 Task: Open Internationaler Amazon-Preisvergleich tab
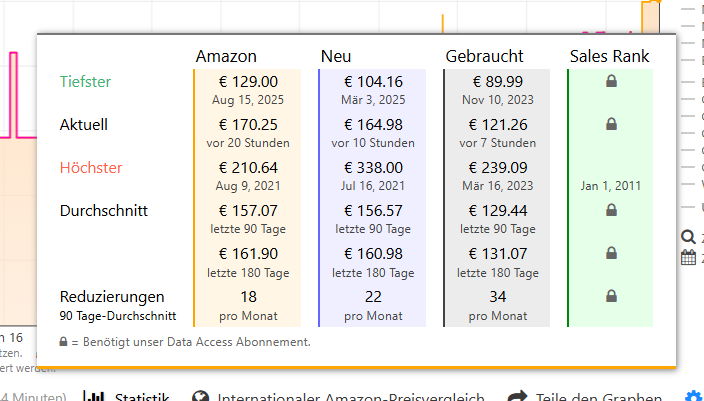coord(350,397)
